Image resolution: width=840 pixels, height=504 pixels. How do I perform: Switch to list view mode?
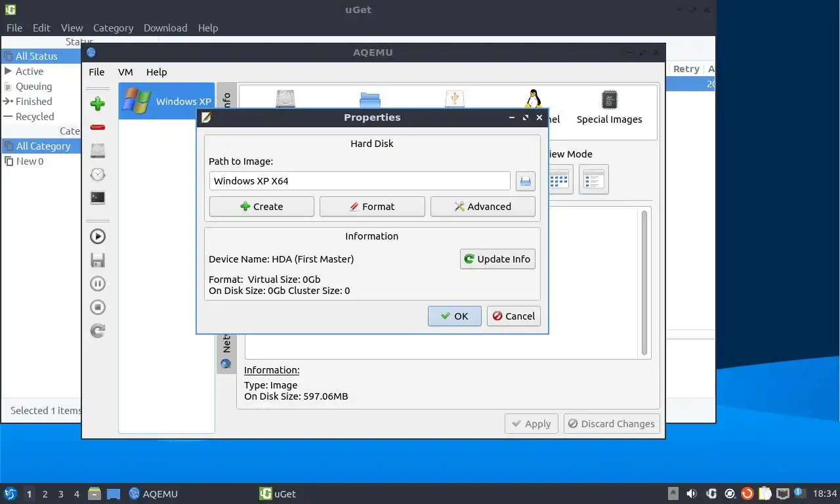594,179
